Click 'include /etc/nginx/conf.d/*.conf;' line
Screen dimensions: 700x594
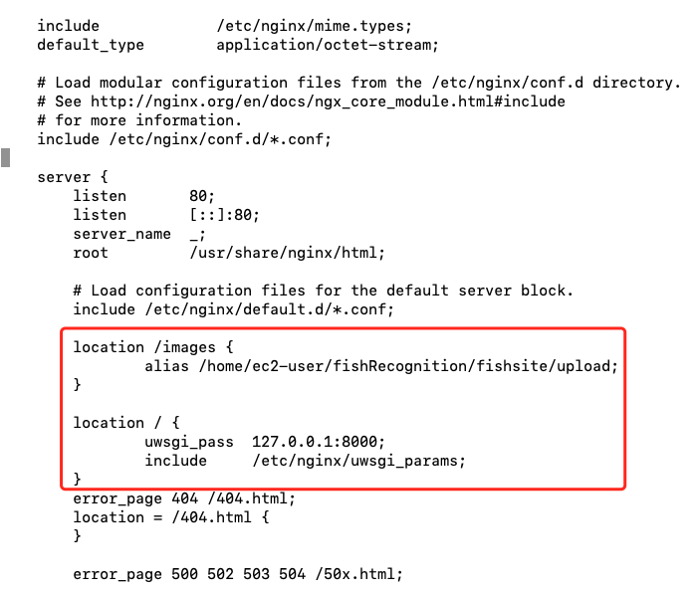tap(184, 139)
